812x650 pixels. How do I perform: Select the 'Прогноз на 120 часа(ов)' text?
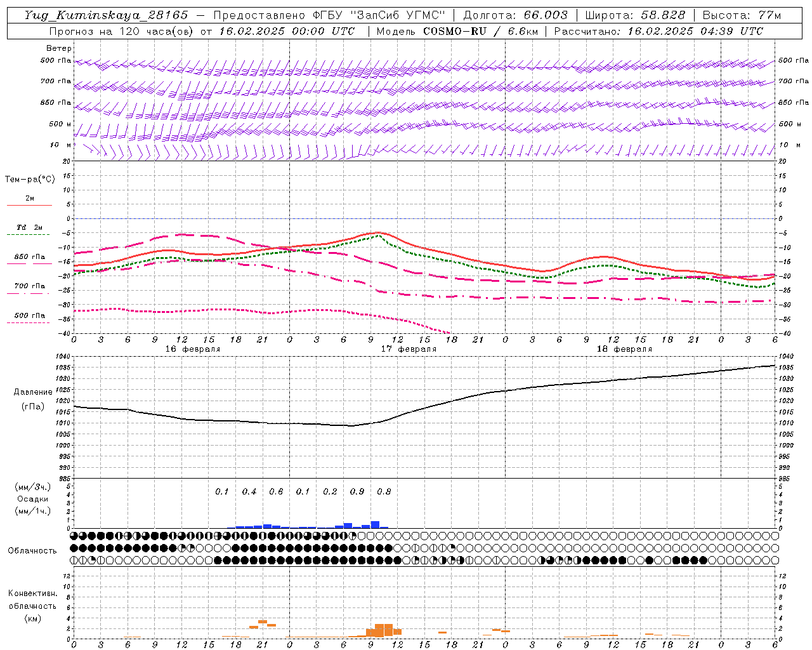(121, 31)
